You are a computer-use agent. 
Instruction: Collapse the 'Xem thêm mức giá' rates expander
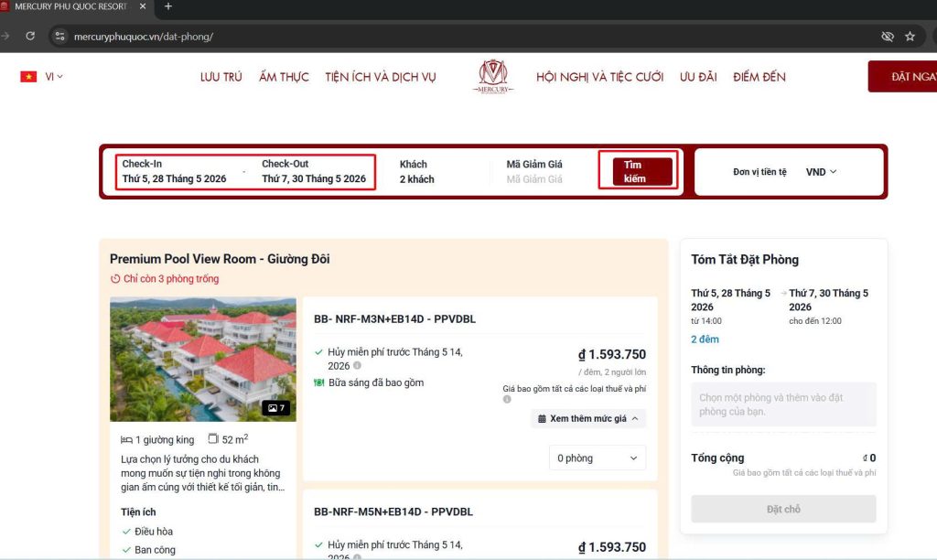(x=588, y=418)
